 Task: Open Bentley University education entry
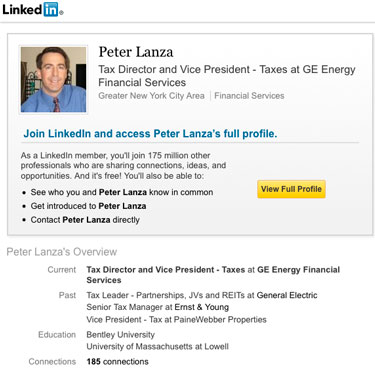pos(120,335)
